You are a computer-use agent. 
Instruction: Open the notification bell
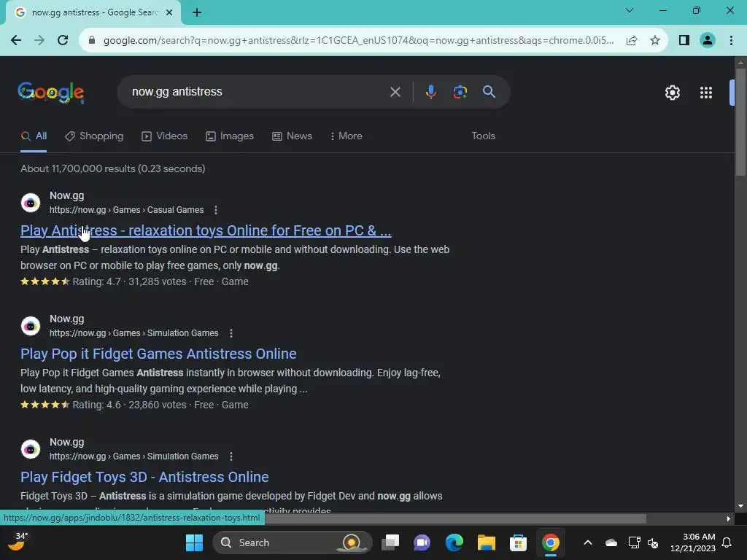coord(727,542)
